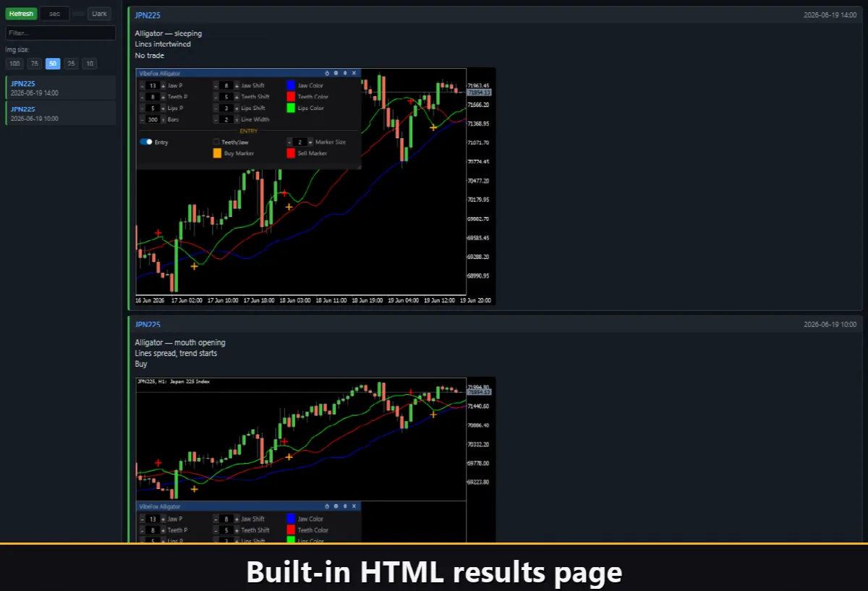Viewport: 868px width, 591px height.
Task: Focus the sec refresh interval field
Action: [x=55, y=14]
